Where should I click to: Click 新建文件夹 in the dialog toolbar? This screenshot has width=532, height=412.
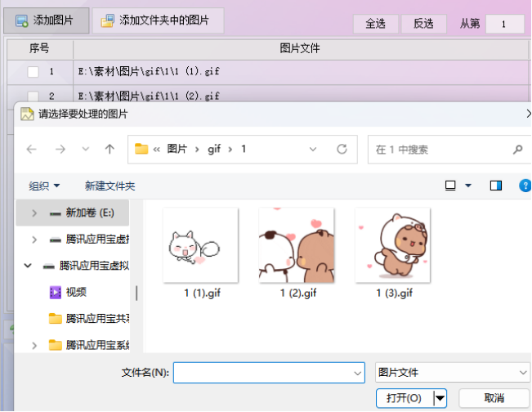coord(110,186)
